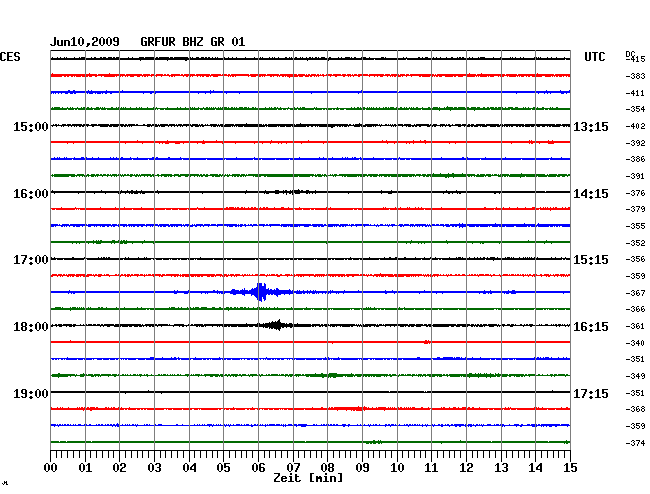Click the left time label 16:00
Viewport: 650px width, 494px height.
click(x=31, y=194)
